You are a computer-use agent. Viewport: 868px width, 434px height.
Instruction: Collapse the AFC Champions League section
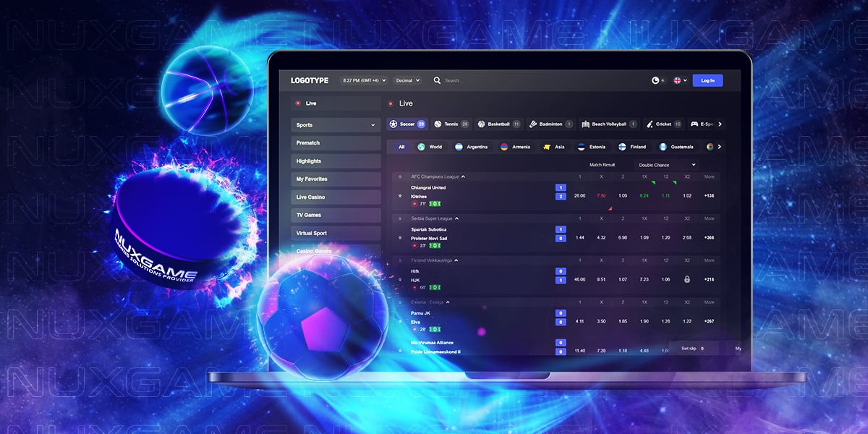click(x=464, y=176)
